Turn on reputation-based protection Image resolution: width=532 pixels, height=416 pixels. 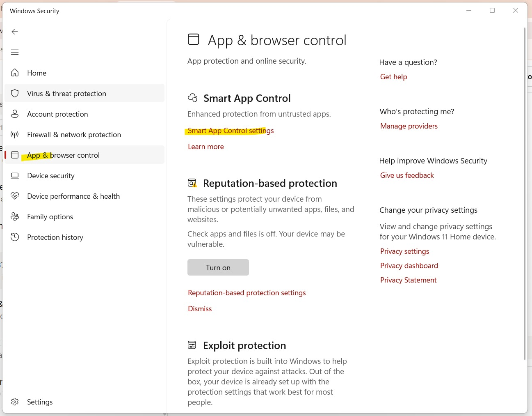pyautogui.click(x=218, y=267)
